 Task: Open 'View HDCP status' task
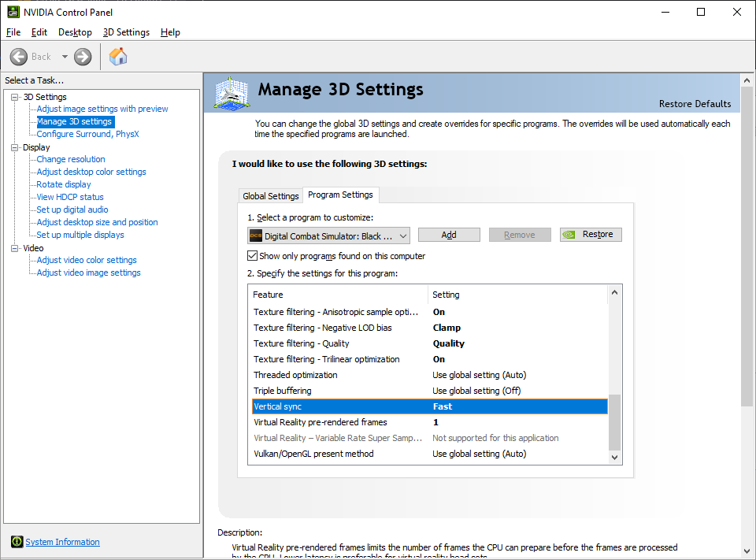point(70,197)
